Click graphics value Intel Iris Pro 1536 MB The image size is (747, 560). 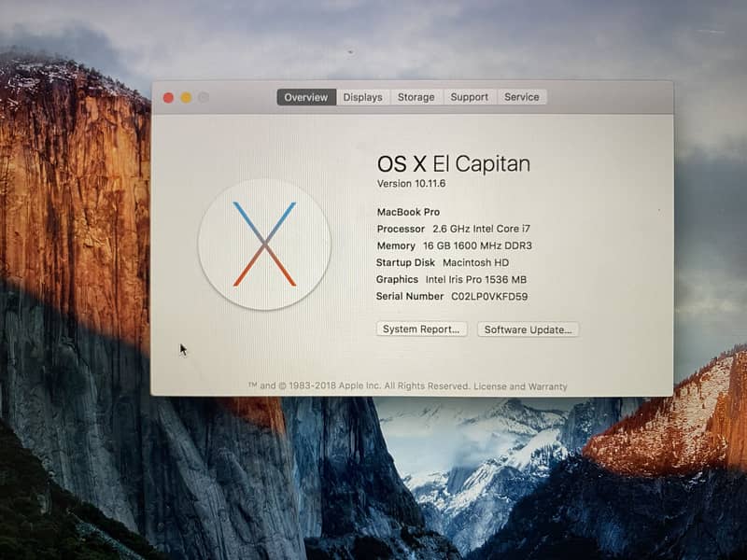click(x=476, y=279)
